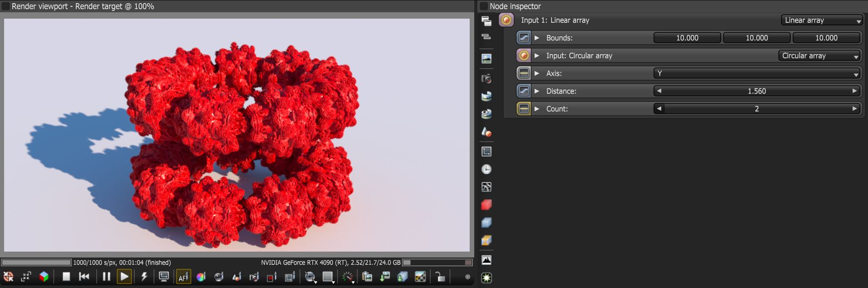Toggle the Node inspector title checkbox
Image resolution: width=868 pixels, height=288 pixels.
pyautogui.click(x=484, y=6)
